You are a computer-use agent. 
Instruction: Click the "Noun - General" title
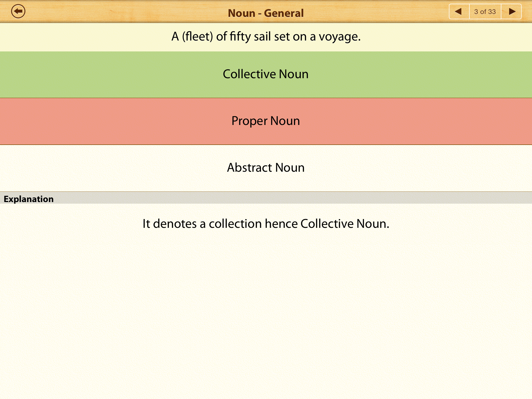266,13
